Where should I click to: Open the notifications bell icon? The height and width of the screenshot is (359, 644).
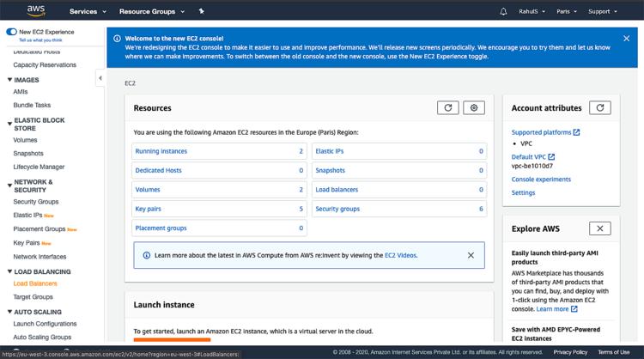click(x=503, y=11)
